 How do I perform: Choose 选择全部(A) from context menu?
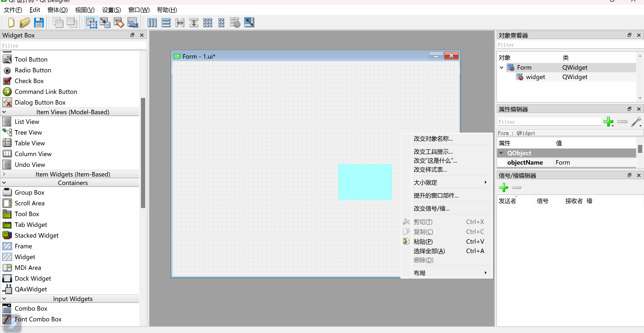click(446, 251)
